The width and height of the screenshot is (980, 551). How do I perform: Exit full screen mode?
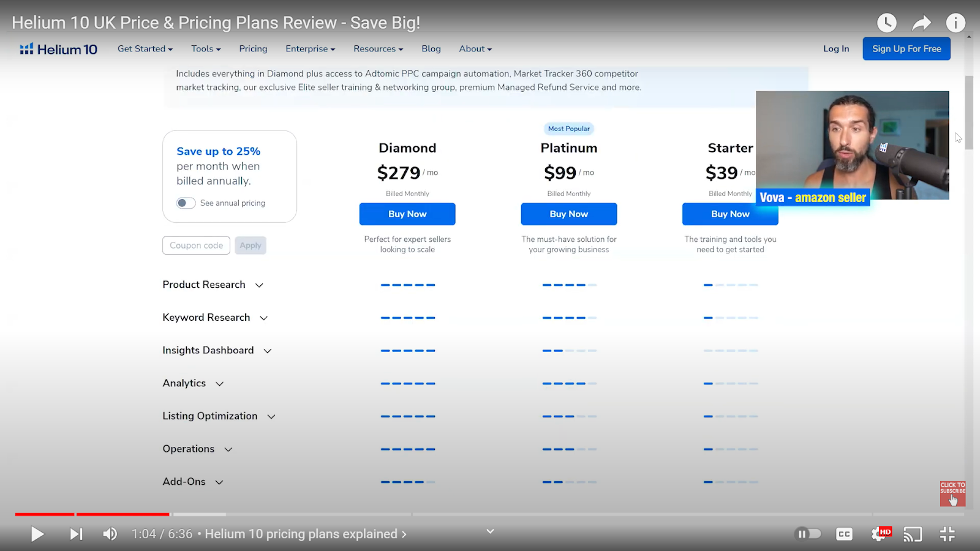[x=948, y=534]
